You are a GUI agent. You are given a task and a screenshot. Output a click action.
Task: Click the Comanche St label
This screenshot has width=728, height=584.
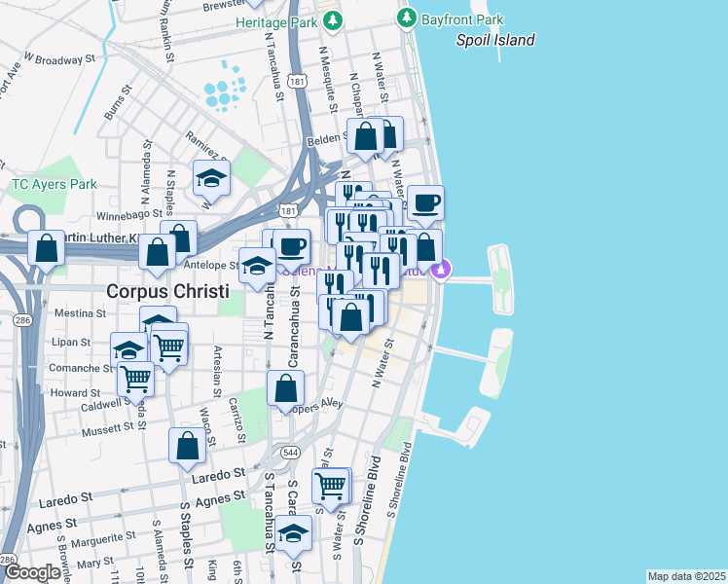[x=81, y=368]
